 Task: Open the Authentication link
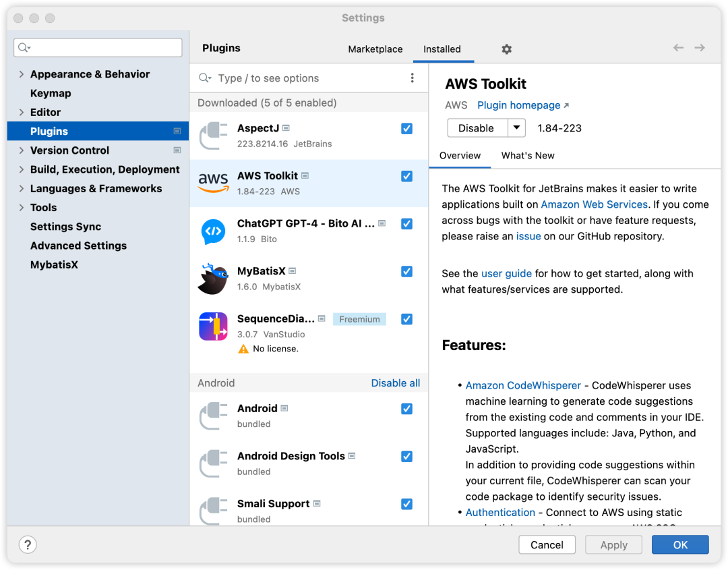pos(500,512)
